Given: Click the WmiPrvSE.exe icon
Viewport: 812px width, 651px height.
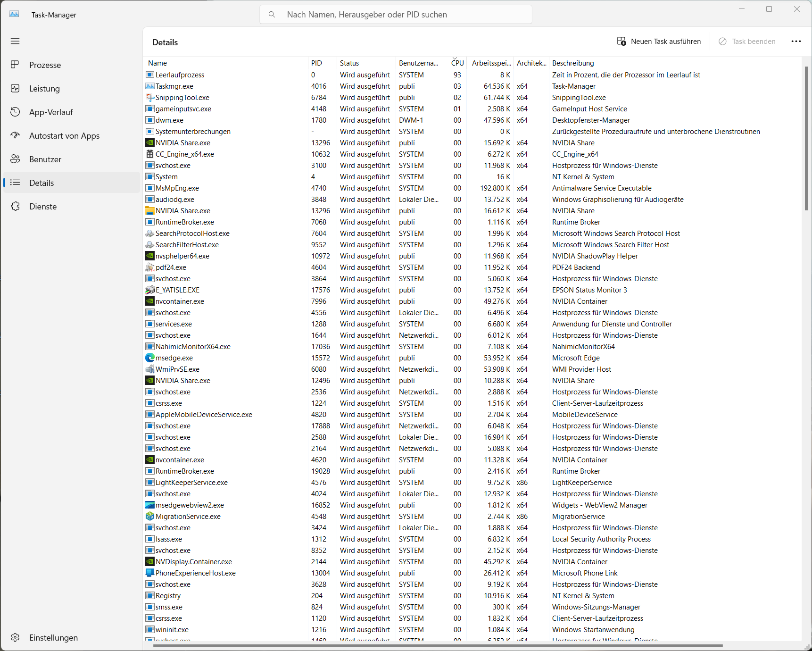Looking at the screenshot, I should (x=150, y=369).
